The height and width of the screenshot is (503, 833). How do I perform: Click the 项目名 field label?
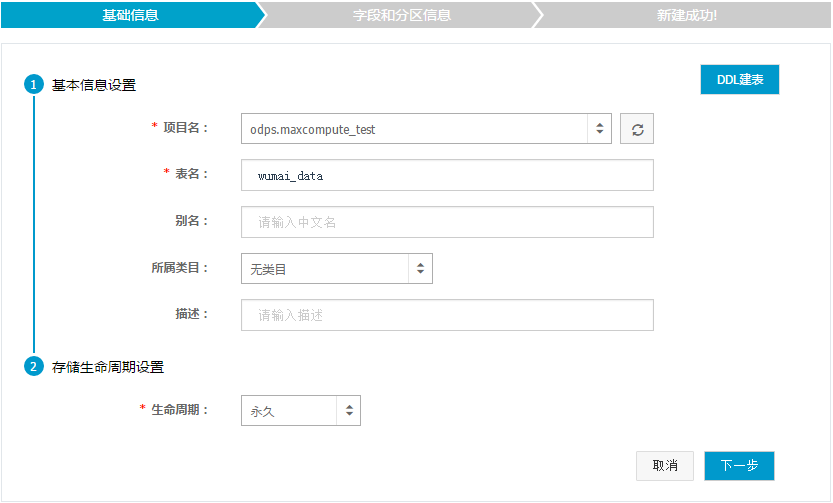click(185, 127)
